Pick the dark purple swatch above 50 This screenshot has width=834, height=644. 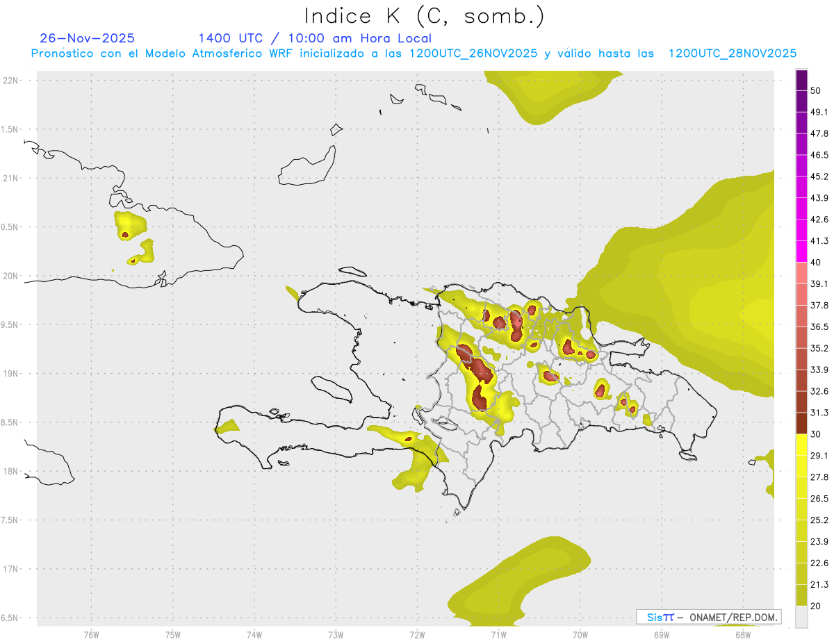pos(801,80)
